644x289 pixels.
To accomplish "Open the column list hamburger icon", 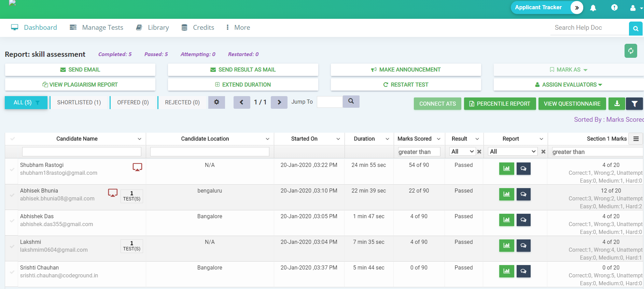I will point(636,139).
